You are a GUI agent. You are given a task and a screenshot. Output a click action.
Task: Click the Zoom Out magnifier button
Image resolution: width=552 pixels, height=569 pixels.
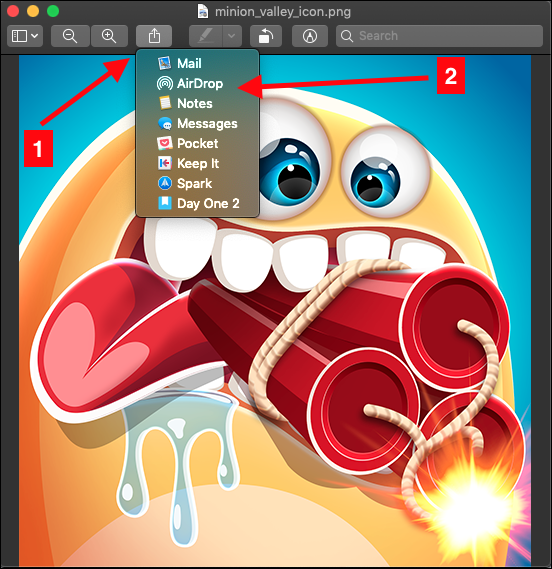70,36
